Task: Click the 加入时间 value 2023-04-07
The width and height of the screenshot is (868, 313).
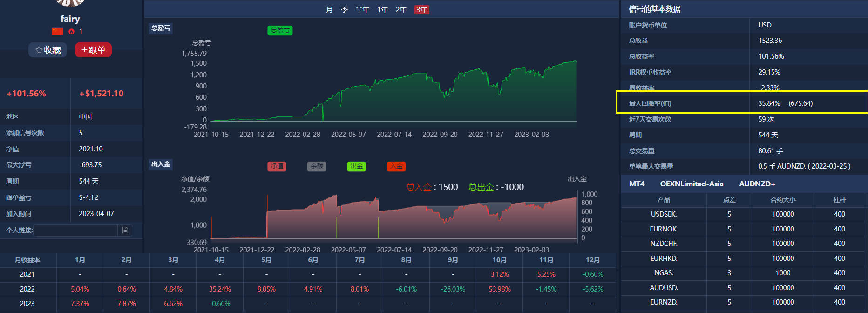Action: [96, 214]
